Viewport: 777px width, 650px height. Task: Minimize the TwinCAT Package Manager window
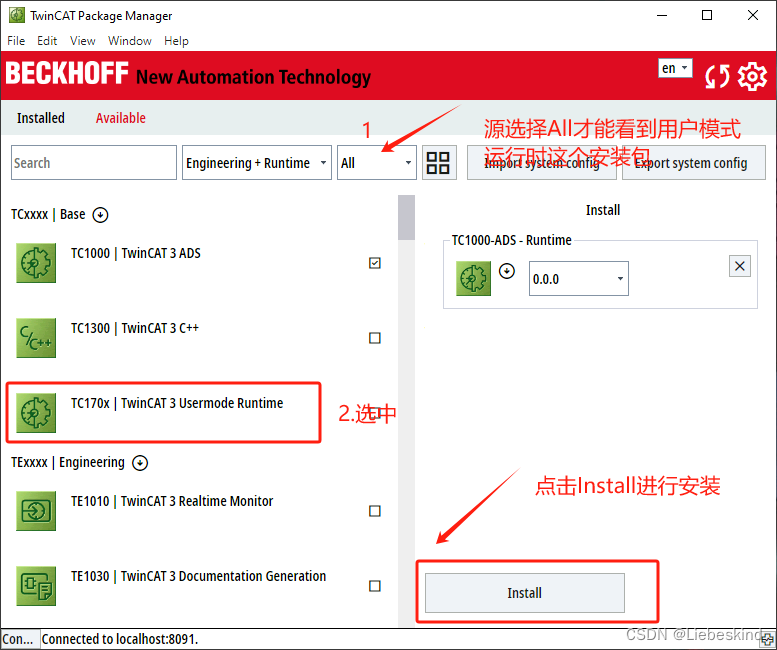662,15
